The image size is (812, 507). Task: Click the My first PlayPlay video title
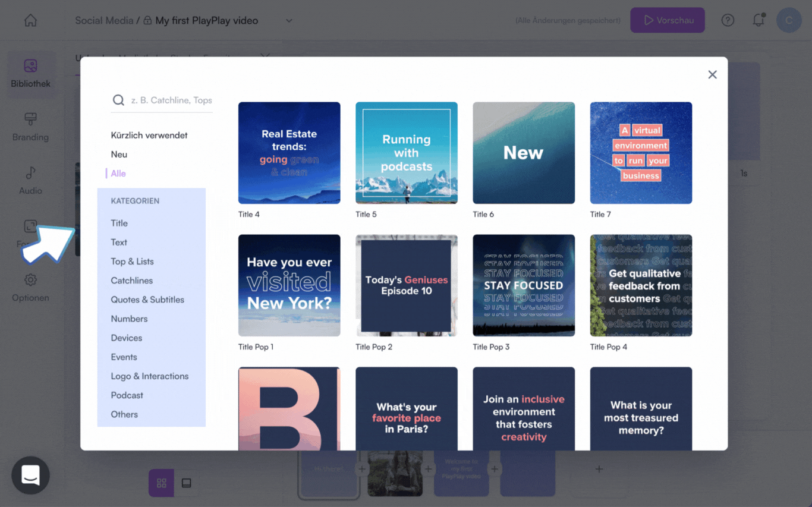[206, 20]
